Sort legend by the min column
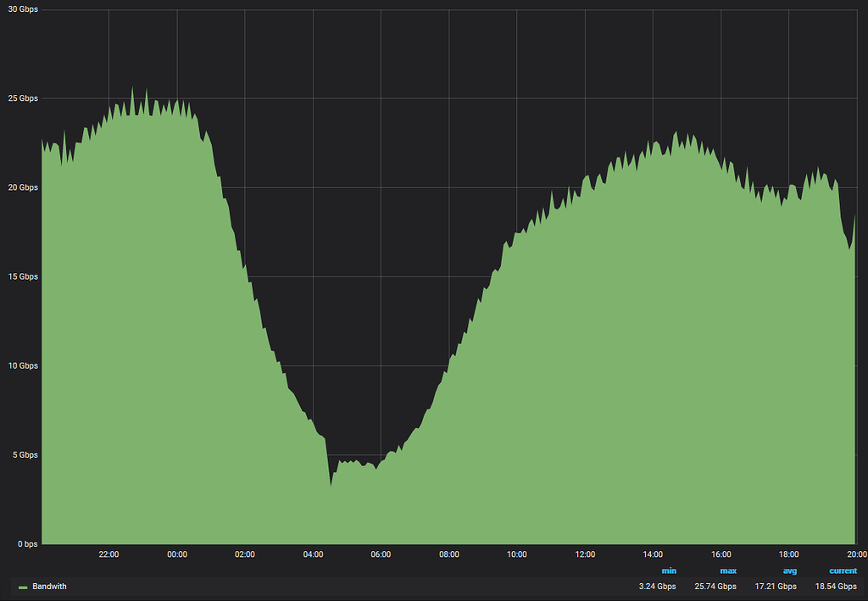The height and width of the screenshot is (601, 868). (669, 570)
